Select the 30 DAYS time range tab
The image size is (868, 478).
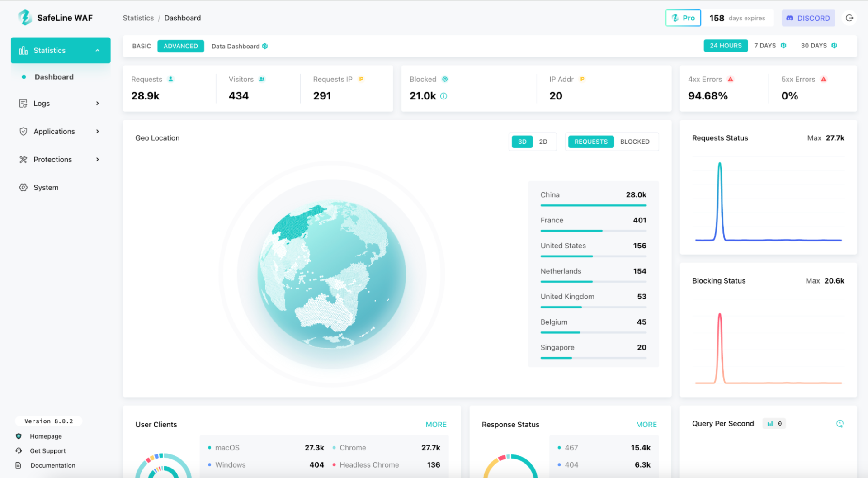tap(814, 46)
